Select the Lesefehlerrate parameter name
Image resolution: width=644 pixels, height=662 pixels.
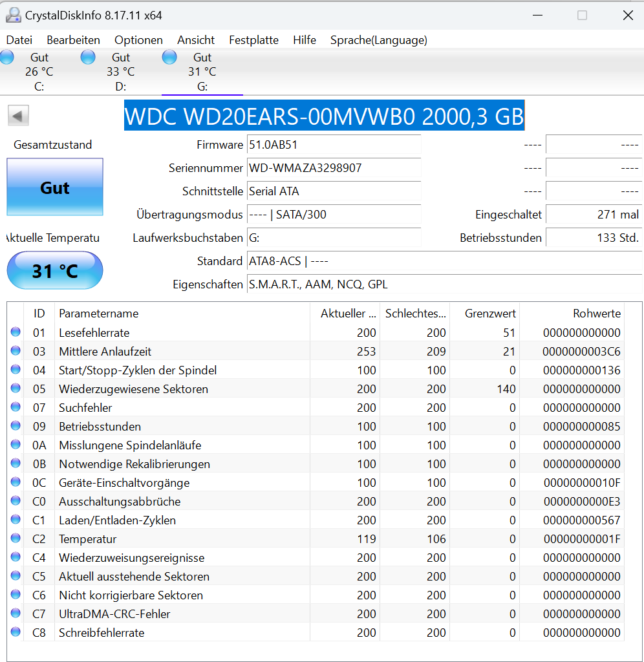click(94, 333)
